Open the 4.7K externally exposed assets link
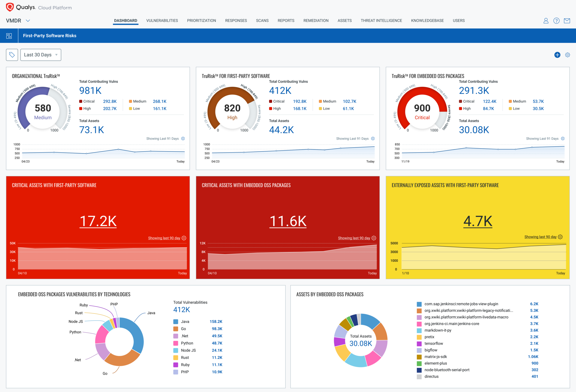This screenshot has height=392, width=576. pos(478,221)
